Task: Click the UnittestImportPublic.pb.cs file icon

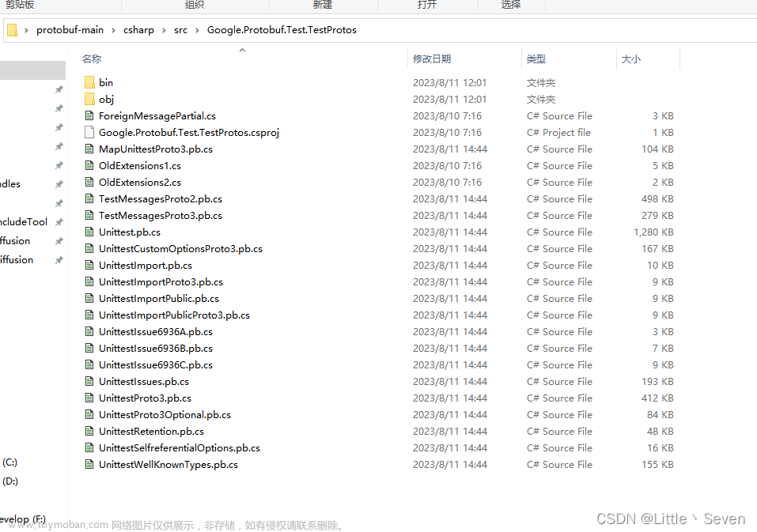Action: tap(89, 299)
